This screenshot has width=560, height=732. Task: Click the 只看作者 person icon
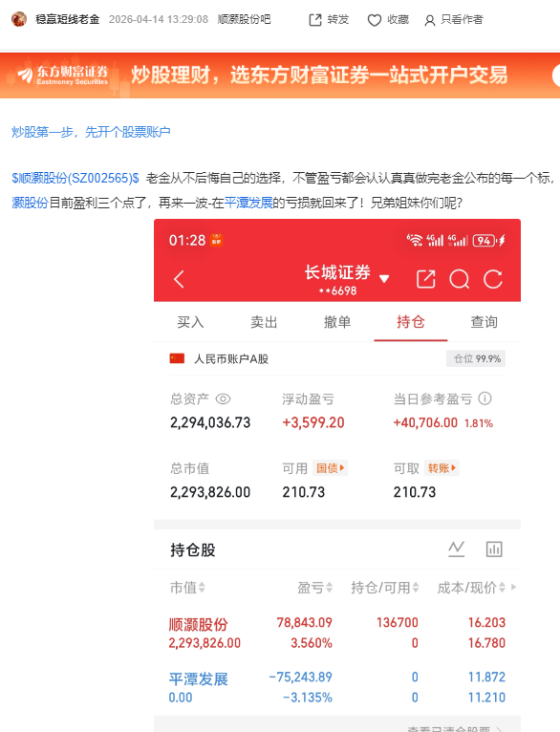429,20
